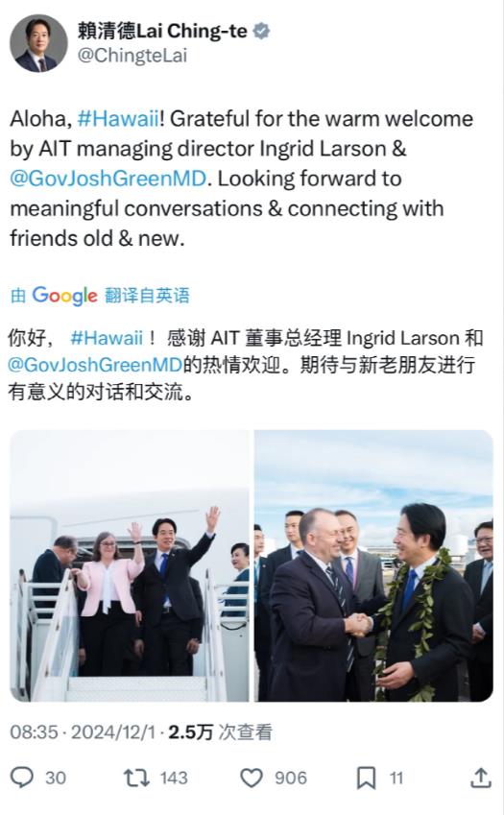This screenshot has width=504, height=815.
Task: Click the 906 likes count
Action: (291, 779)
